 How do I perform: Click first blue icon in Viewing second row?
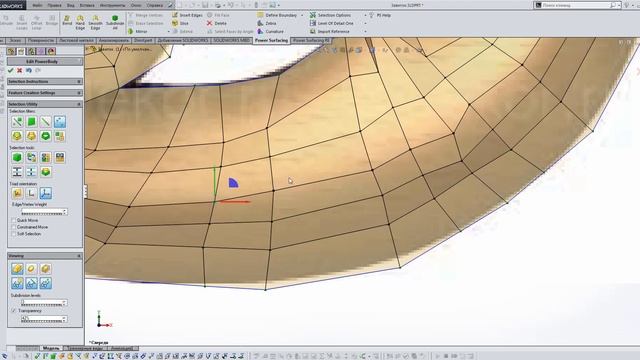17,283
